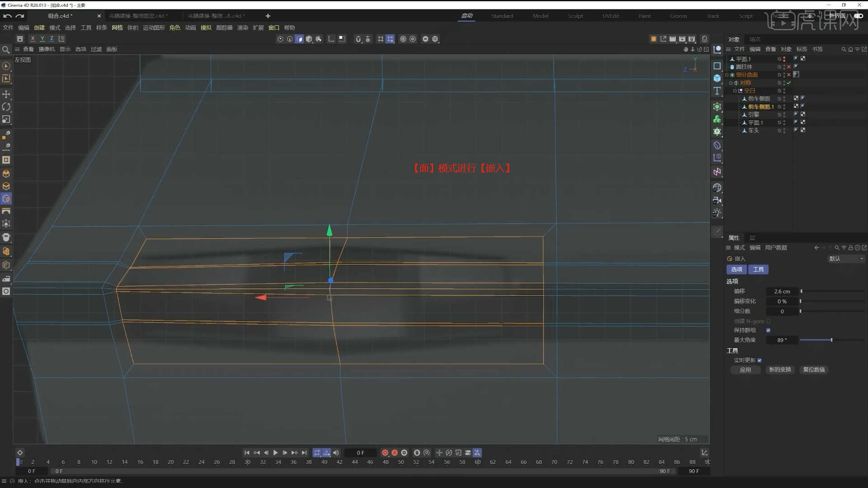
Task: Switch to Sculpt layout tab
Action: (x=576, y=16)
